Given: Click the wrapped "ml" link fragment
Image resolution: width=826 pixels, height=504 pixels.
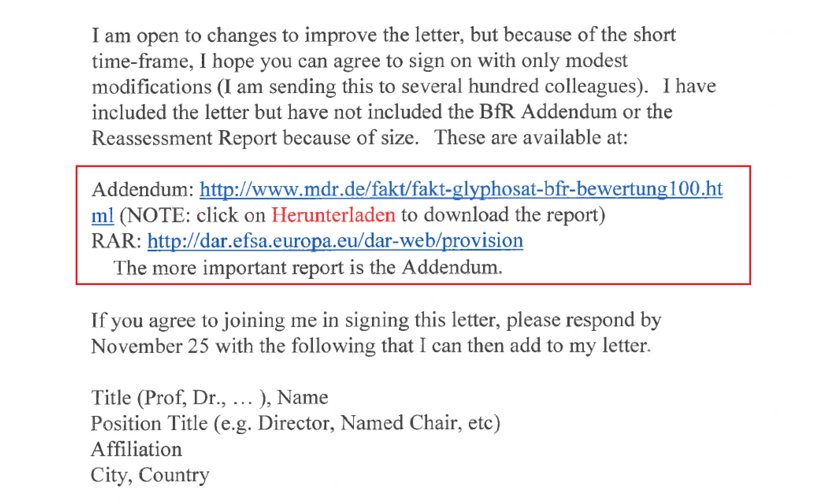Looking at the screenshot, I should pos(102,216).
